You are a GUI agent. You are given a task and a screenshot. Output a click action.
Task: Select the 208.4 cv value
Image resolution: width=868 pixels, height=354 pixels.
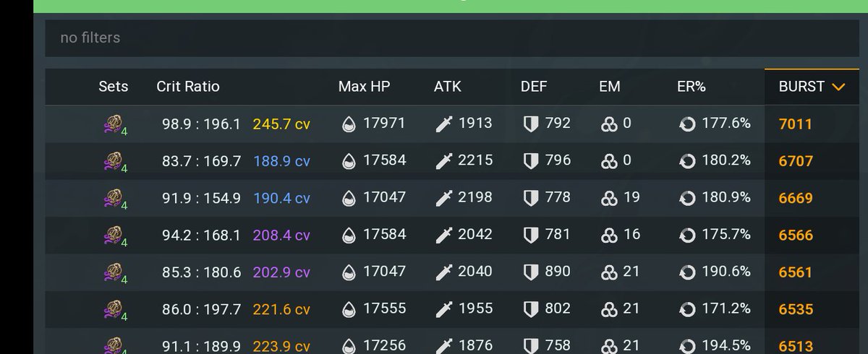[281, 236]
